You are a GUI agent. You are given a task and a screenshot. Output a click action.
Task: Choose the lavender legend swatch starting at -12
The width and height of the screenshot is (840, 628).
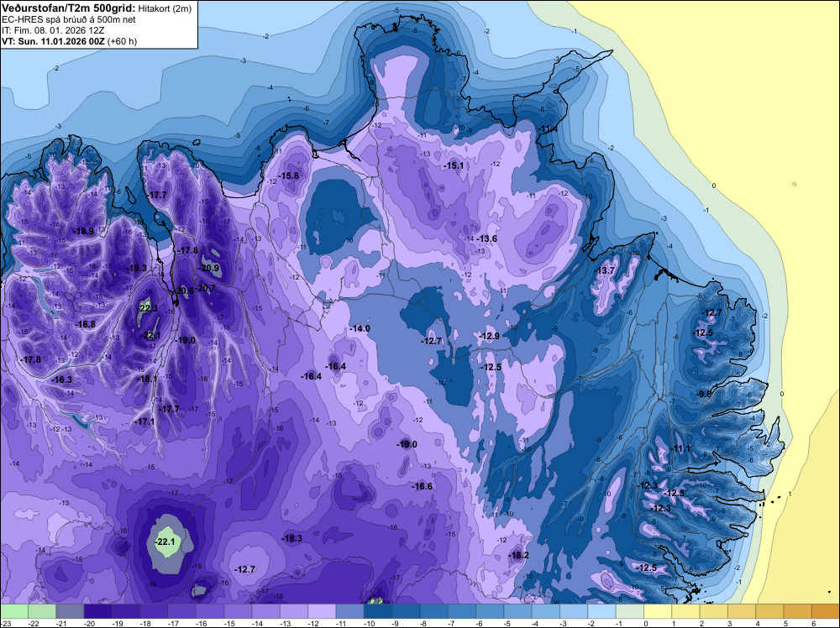[x=322, y=611]
